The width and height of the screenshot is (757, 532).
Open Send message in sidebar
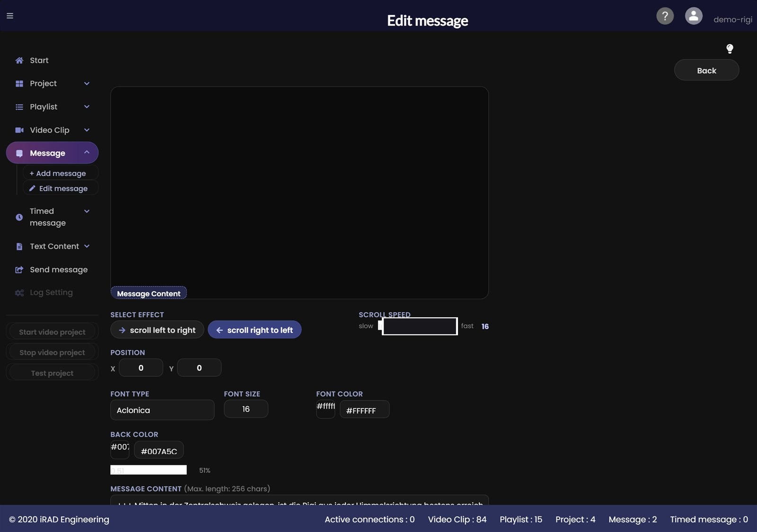click(x=59, y=270)
